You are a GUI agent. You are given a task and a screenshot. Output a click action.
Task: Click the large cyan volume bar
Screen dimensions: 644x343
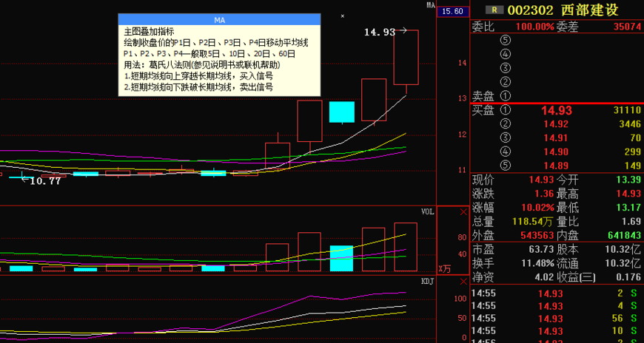[342, 259]
